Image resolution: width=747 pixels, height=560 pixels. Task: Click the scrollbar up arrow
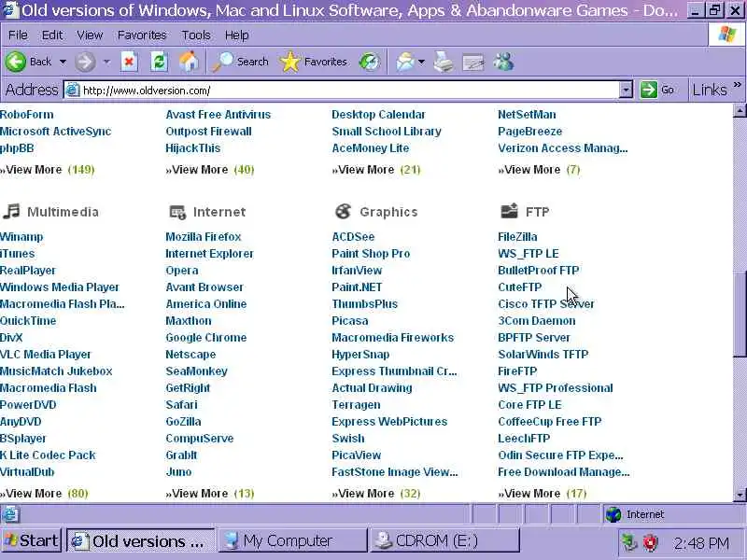point(740,111)
